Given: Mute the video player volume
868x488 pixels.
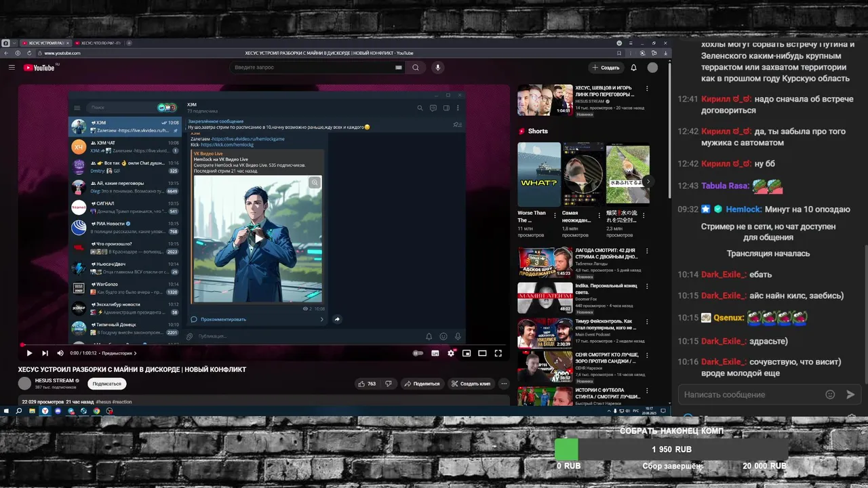Looking at the screenshot, I should (x=60, y=353).
